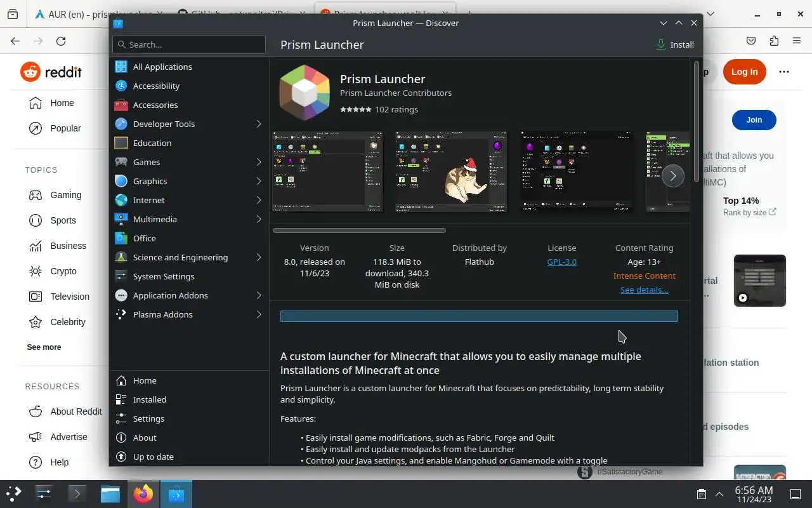Screen dimensions: 812x508
Task: Click Discover icon in the taskbar
Action: [176, 493]
